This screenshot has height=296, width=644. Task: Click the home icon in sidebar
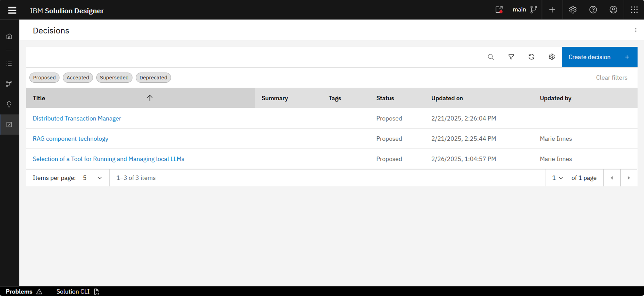click(9, 36)
